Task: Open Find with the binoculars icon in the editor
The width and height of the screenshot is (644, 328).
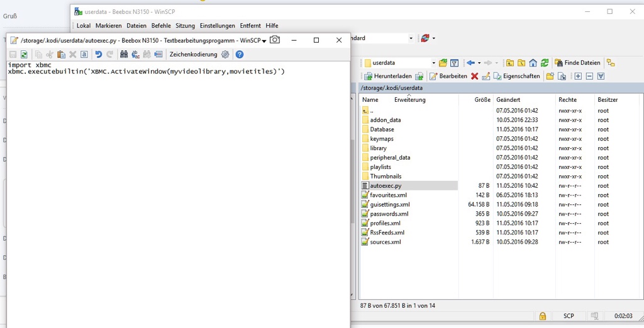Action: tap(124, 54)
